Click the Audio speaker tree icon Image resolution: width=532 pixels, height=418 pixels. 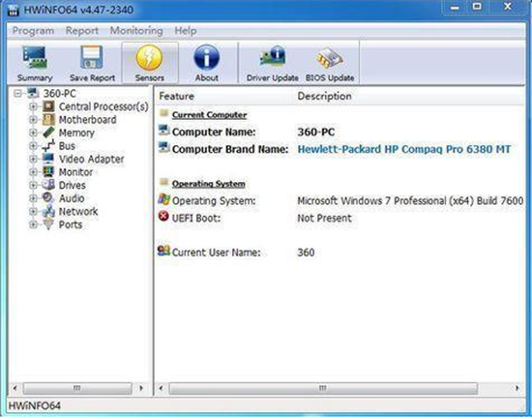(x=48, y=198)
